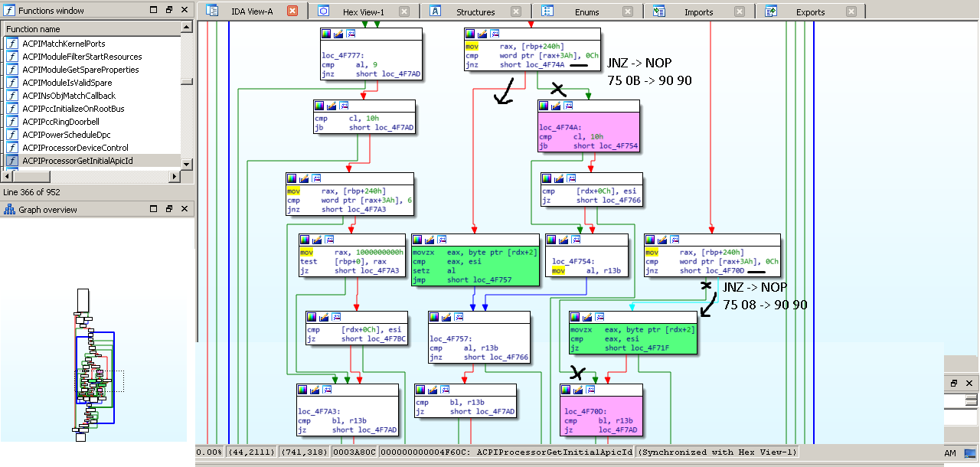This screenshot has height=467, width=980.
Task: Close the Enums tab
Action: [628, 11]
